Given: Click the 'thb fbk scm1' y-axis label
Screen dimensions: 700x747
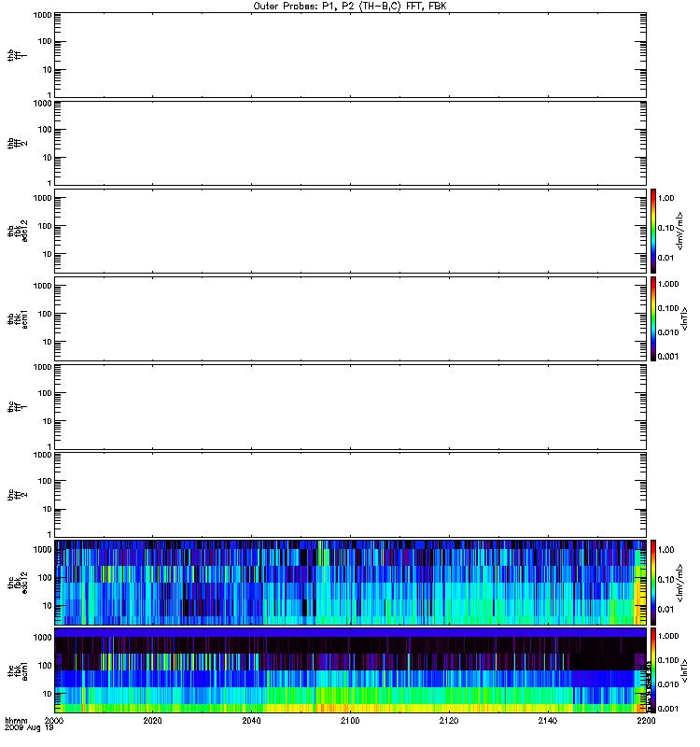Looking at the screenshot, I should click(17, 318).
